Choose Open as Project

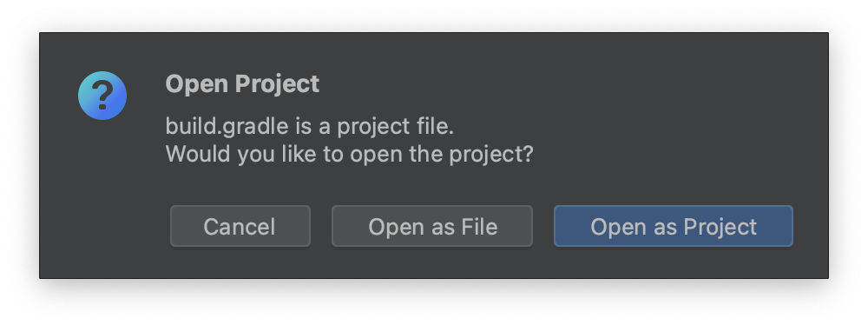point(674,226)
